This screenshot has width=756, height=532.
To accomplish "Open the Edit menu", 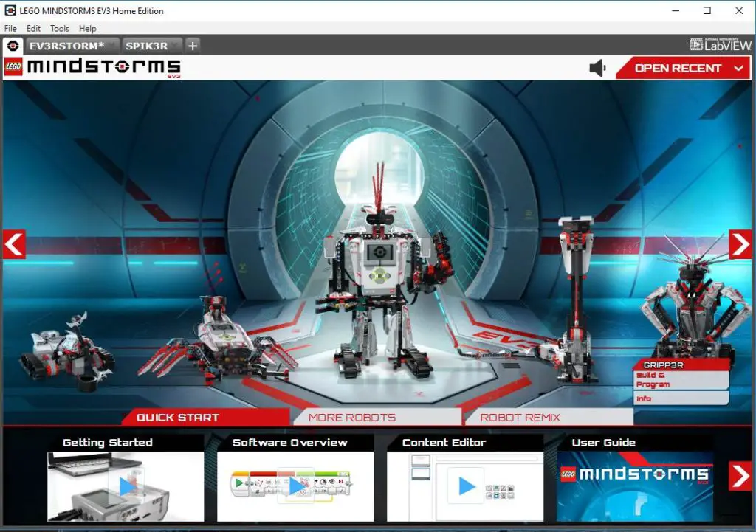I will click(x=33, y=29).
